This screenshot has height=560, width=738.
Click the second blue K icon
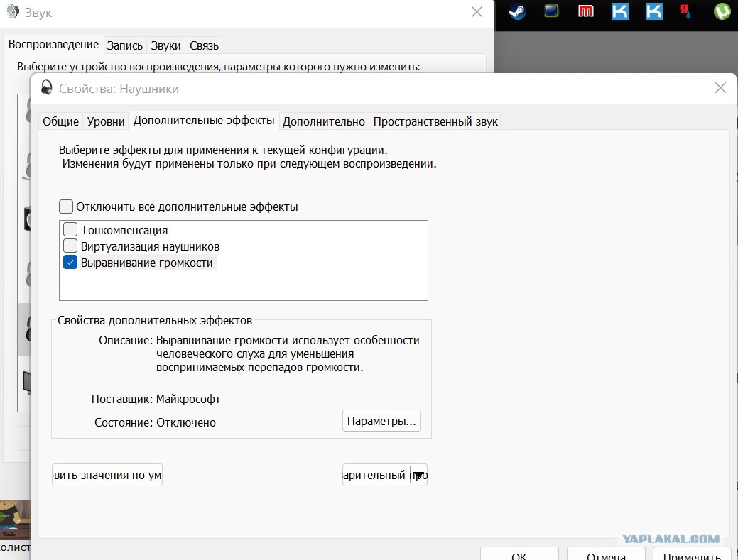point(653,11)
